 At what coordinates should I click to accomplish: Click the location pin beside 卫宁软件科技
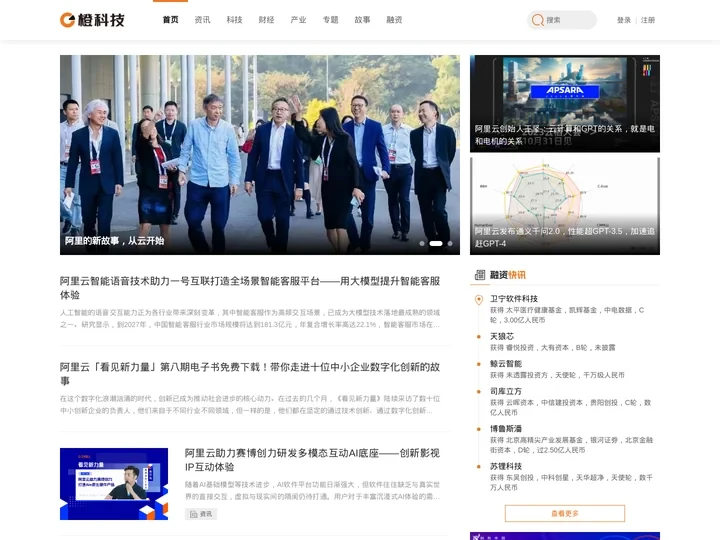click(478, 299)
